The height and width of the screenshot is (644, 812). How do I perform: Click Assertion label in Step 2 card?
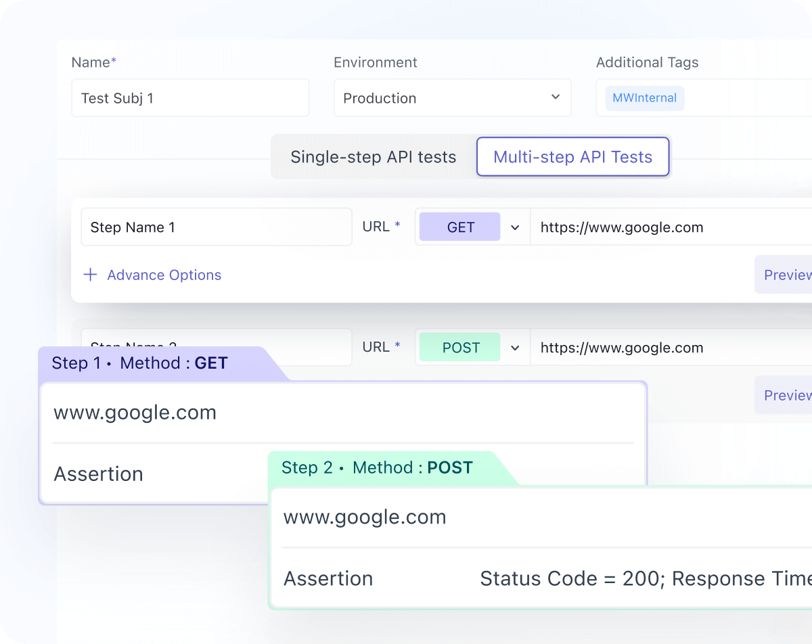[x=328, y=579]
